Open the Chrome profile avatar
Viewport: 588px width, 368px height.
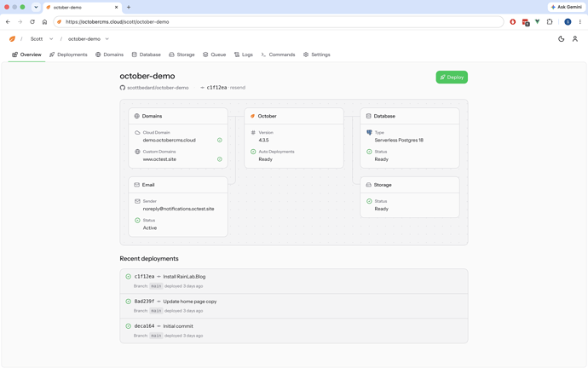coord(568,22)
